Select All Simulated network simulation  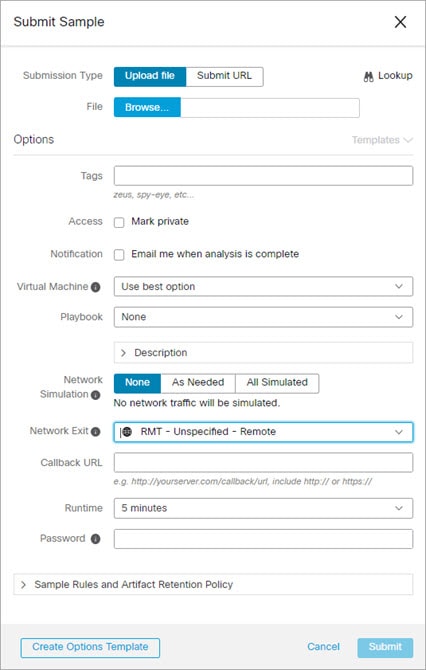click(x=277, y=383)
